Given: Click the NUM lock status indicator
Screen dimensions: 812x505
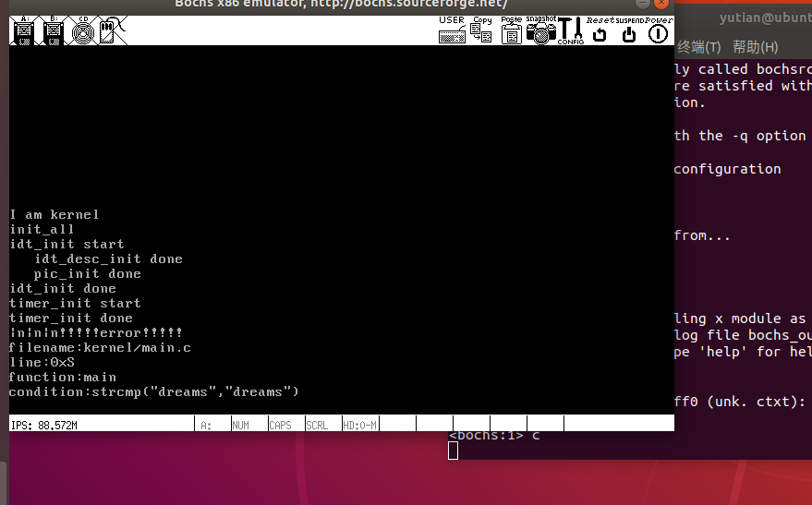Looking at the screenshot, I should [x=240, y=426].
